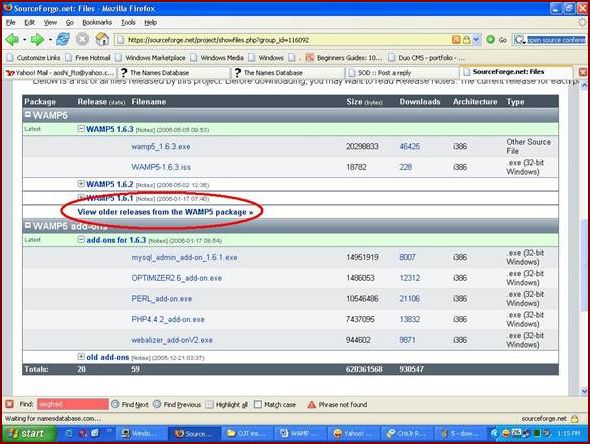Collapse the WAMP5 add-ons package
Image resolution: width=590 pixels, height=444 pixels.
coord(27,225)
